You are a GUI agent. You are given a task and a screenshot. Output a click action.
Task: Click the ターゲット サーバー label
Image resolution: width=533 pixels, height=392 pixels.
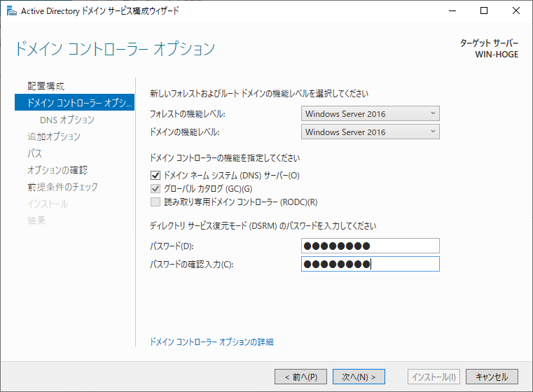[489, 43]
